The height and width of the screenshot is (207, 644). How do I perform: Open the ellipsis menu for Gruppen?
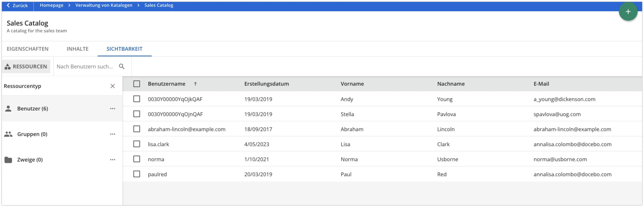coord(112,134)
